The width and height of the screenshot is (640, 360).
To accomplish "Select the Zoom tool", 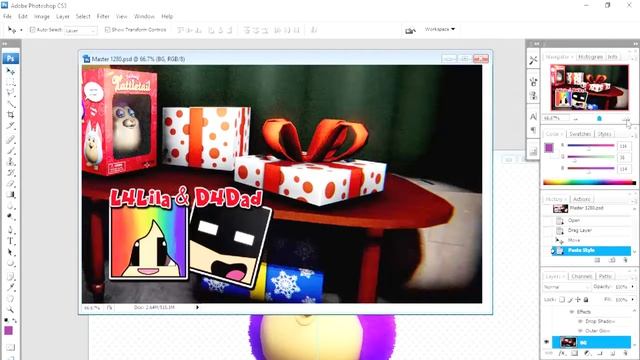I will pyautogui.click(x=10, y=309).
